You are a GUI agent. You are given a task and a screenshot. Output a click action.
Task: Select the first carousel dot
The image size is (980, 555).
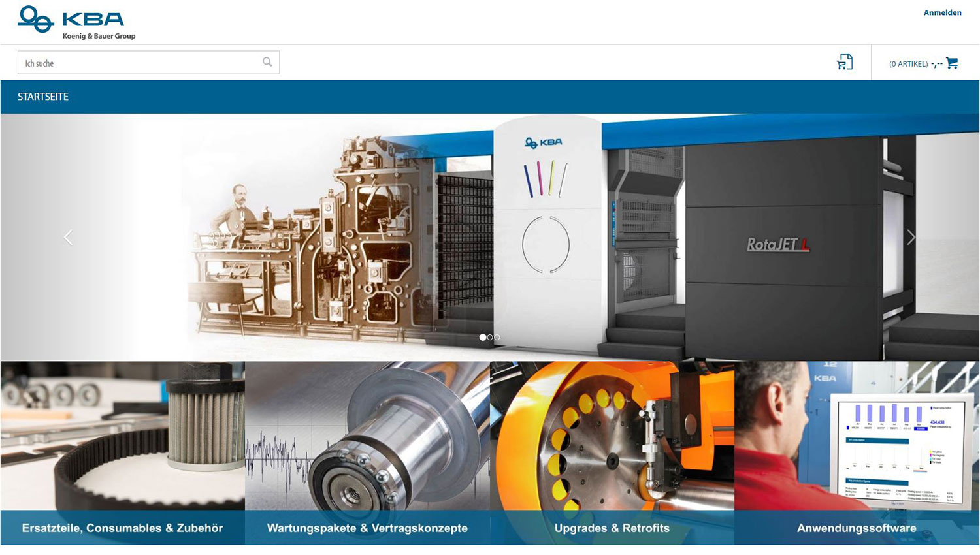483,338
